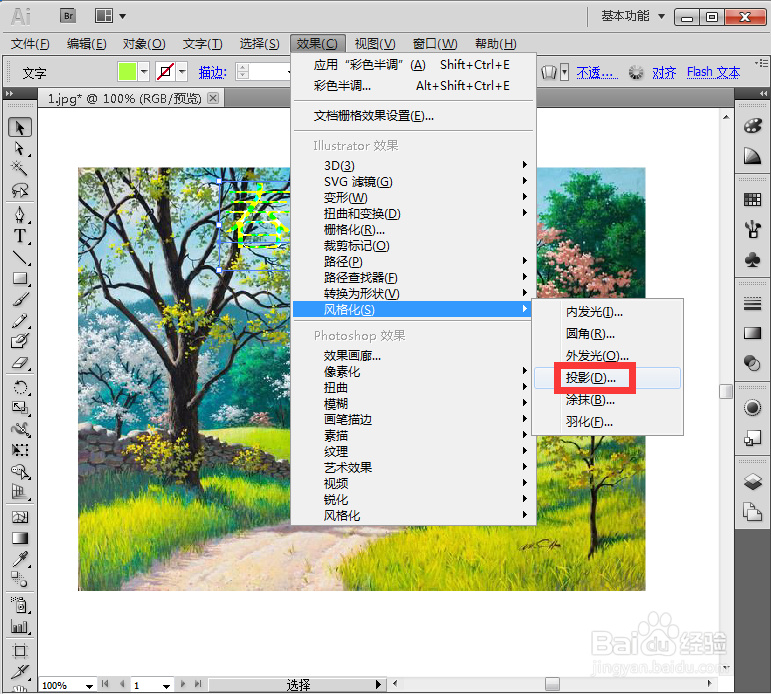Close the 1.jpg document tab
Viewport: 771px width, 694px height.
point(213,98)
